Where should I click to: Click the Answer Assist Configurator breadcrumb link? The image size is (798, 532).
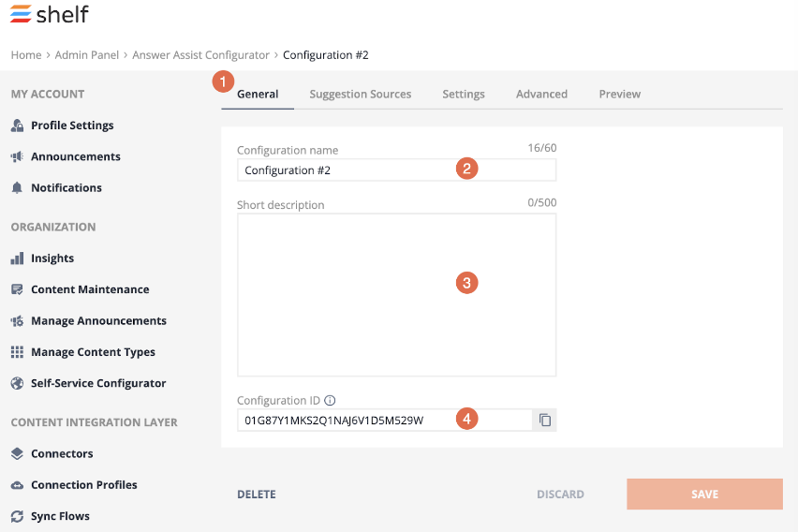click(x=200, y=55)
